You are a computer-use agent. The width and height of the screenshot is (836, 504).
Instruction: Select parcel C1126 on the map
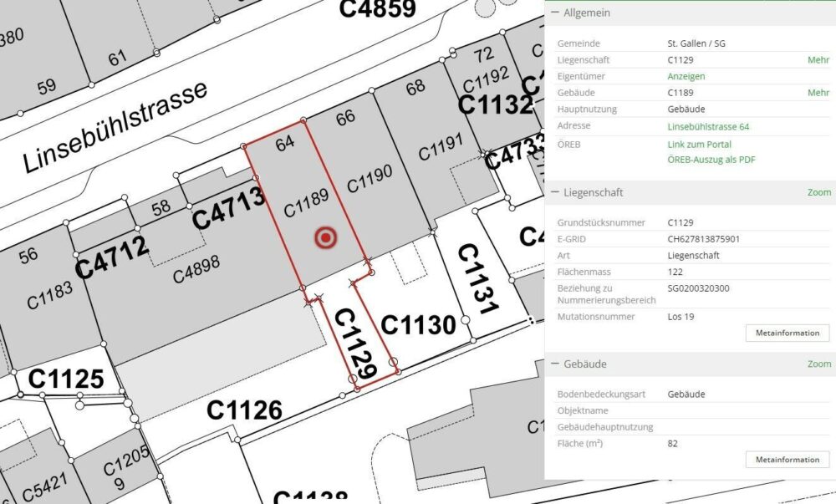[244, 410]
